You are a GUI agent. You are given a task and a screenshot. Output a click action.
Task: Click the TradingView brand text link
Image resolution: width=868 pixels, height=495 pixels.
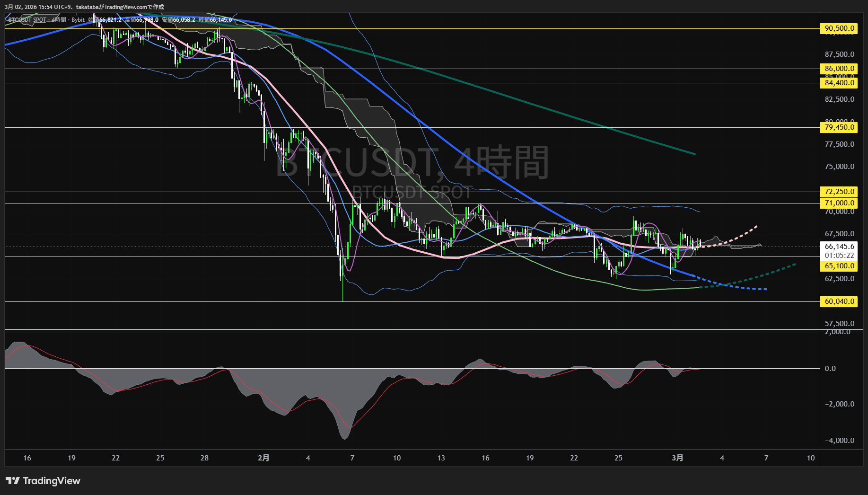click(x=52, y=481)
